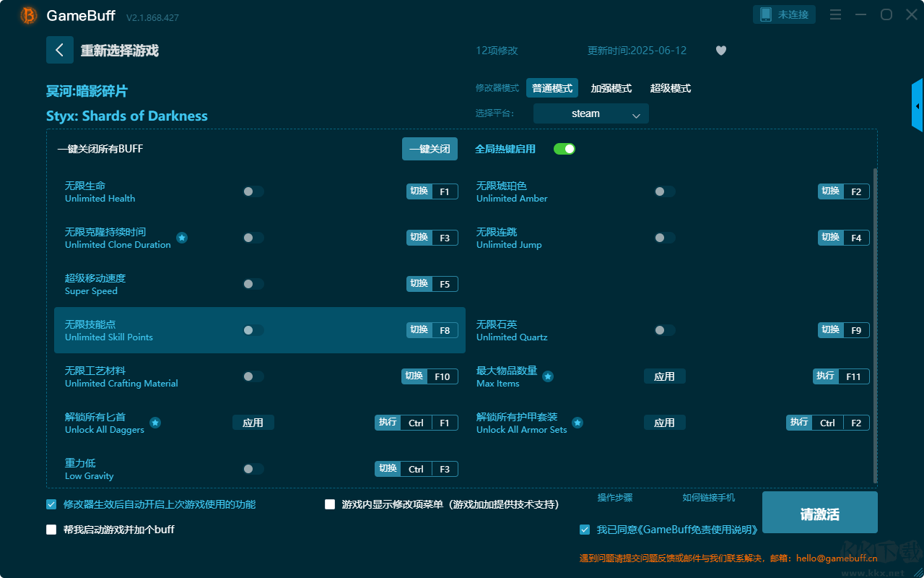This screenshot has height=578, width=924.
Task: Enable the Unlimited Amber switch
Action: [x=665, y=191]
